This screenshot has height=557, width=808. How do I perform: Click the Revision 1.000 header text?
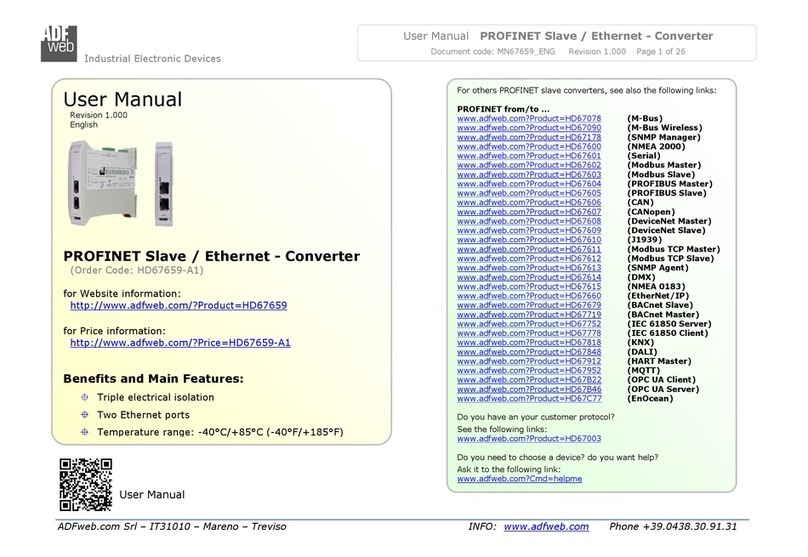(597, 52)
